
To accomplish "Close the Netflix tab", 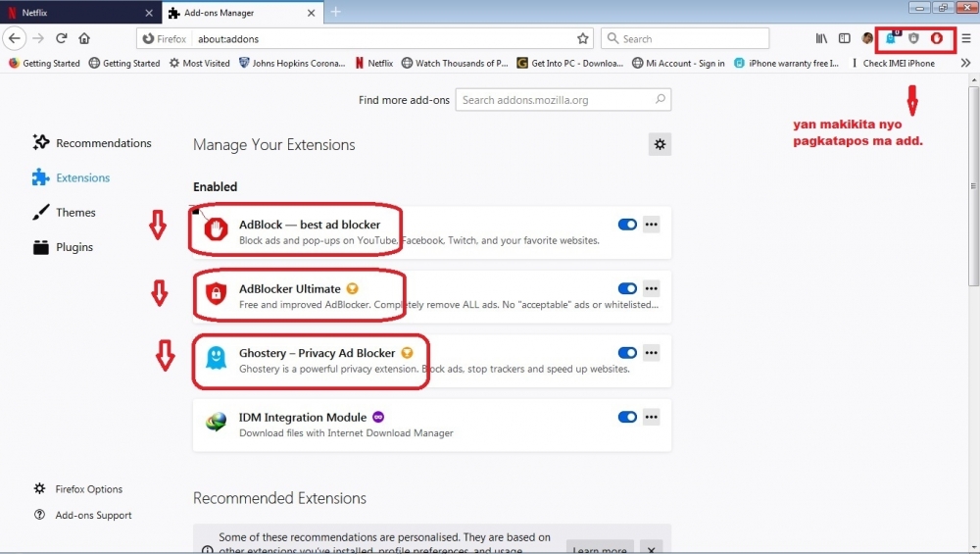I will click(149, 13).
